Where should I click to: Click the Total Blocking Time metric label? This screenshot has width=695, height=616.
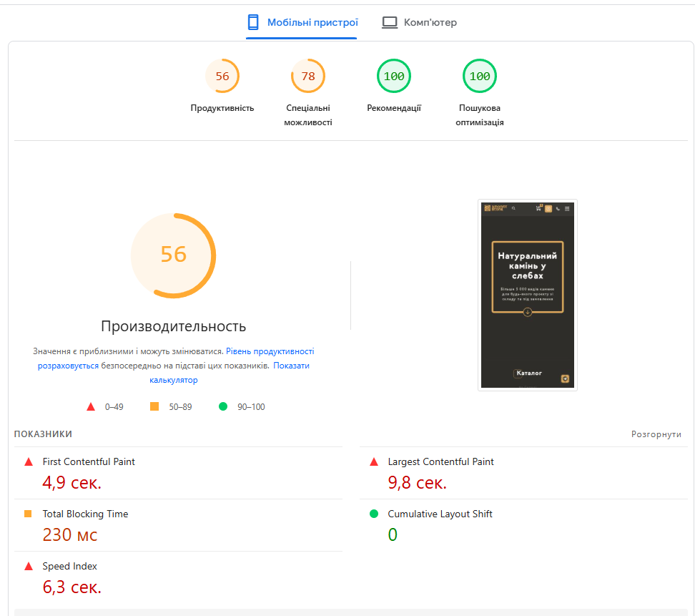(x=85, y=514)
